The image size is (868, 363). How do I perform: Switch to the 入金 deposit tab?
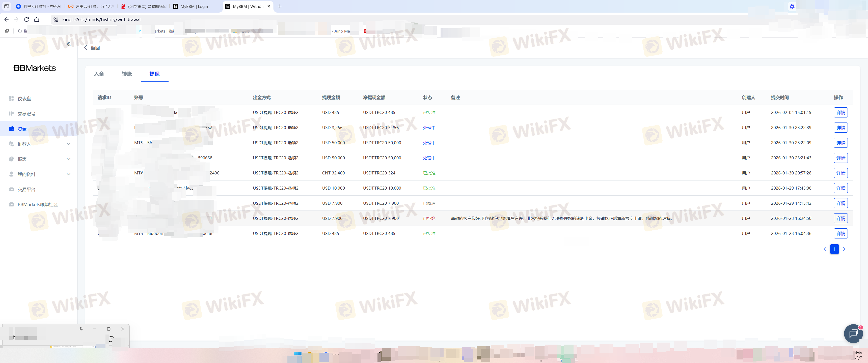point(99,74)
